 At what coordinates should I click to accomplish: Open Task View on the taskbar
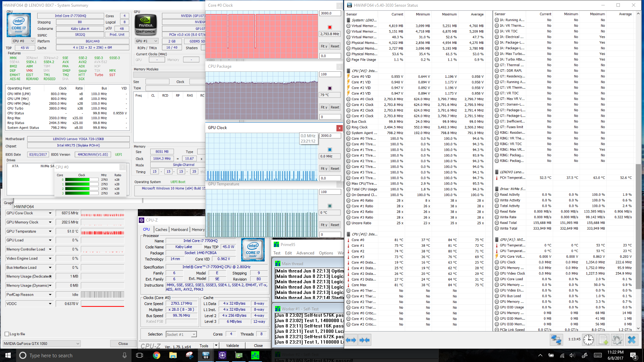pos(140,355)
